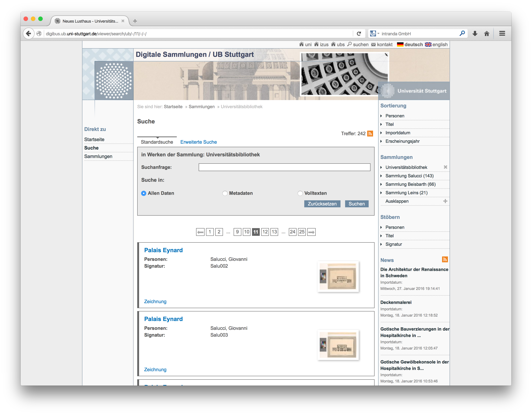
Task: Filter by Sammlung Salucci (143)
Action: (x=409, y=176)
